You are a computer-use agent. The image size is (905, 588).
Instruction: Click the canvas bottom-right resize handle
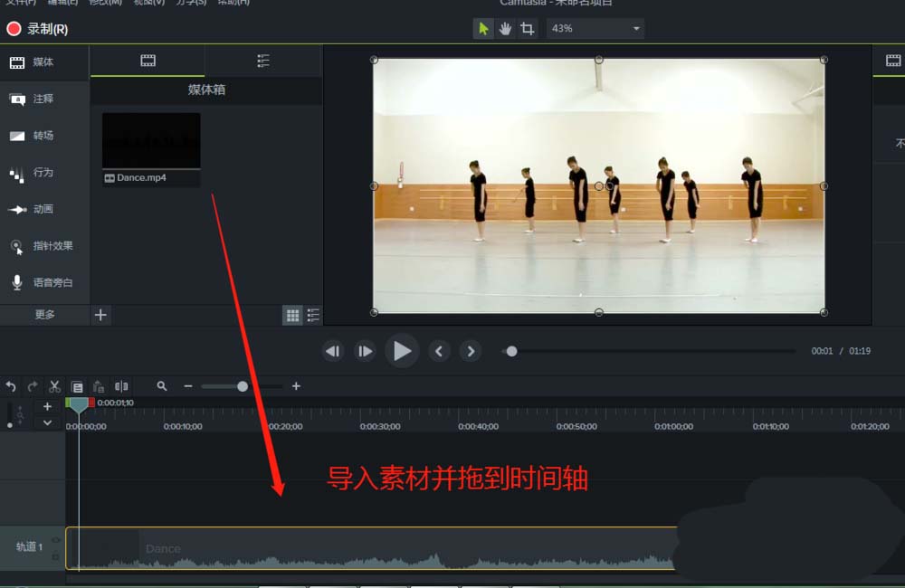pyautogui.click(x=824, y=312)
